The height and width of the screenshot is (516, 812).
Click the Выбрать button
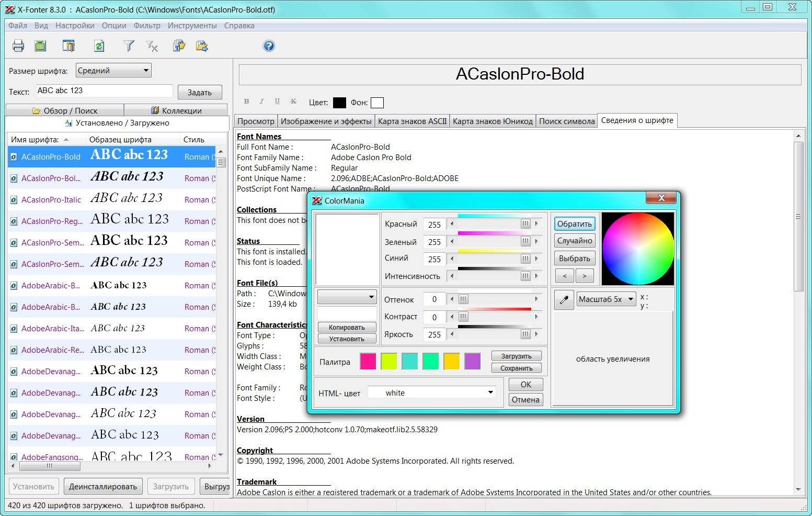coord(575,259)
